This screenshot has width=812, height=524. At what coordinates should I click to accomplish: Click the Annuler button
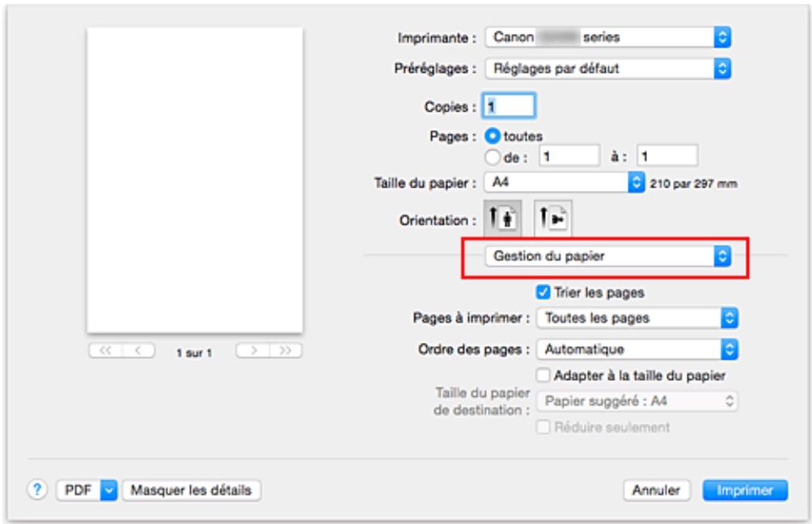tap(656, 490)
